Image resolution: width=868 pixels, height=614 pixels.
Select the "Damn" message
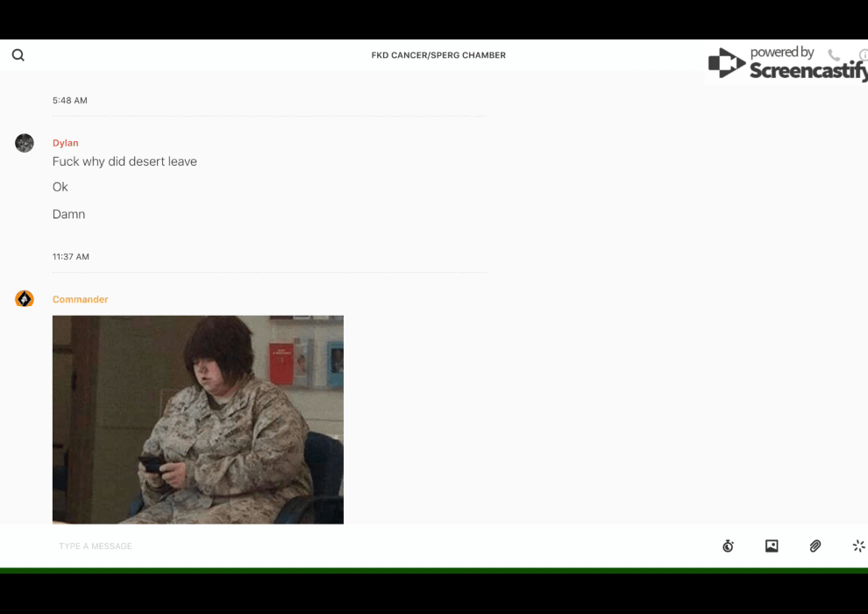click(68, 214)
